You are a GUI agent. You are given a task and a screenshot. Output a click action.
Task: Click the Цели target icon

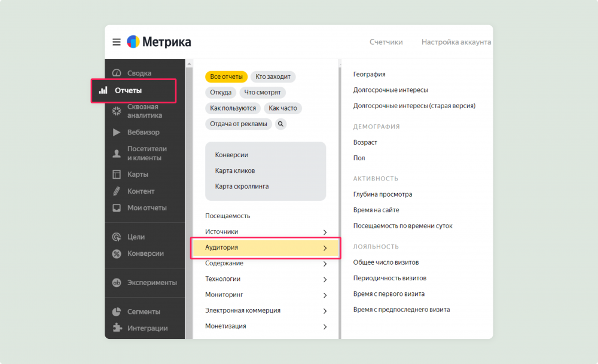pyautogui.click(x=117, y=237)
